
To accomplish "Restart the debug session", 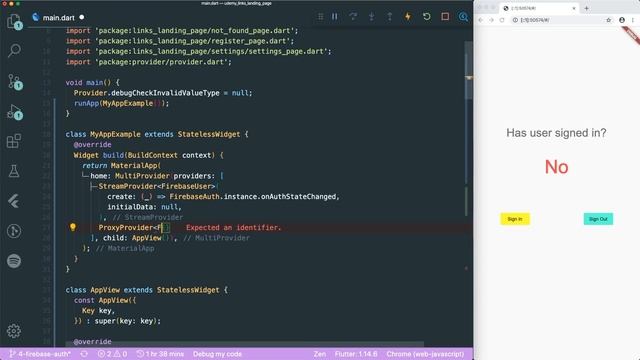I will [427, 17].
